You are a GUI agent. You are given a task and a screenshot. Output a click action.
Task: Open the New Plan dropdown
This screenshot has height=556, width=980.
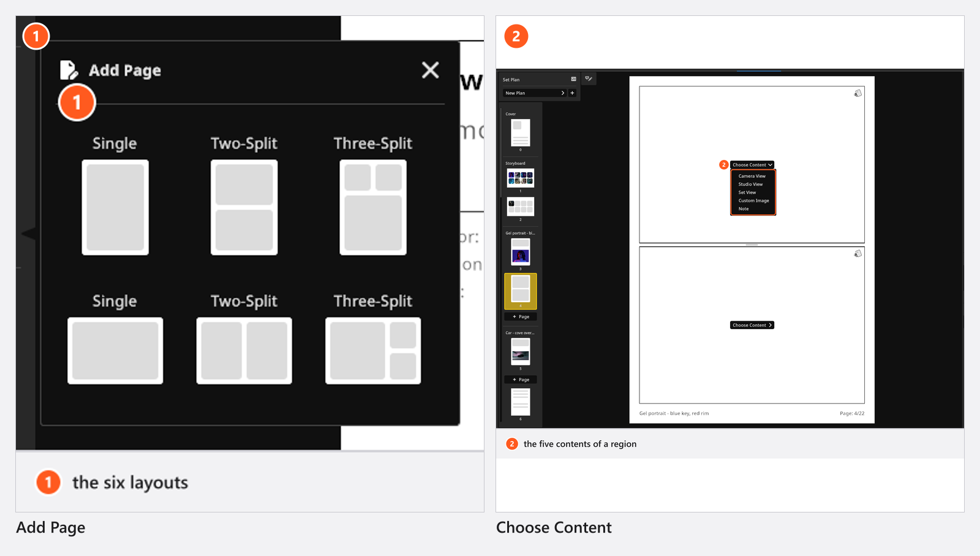click(x=535, y=93)
